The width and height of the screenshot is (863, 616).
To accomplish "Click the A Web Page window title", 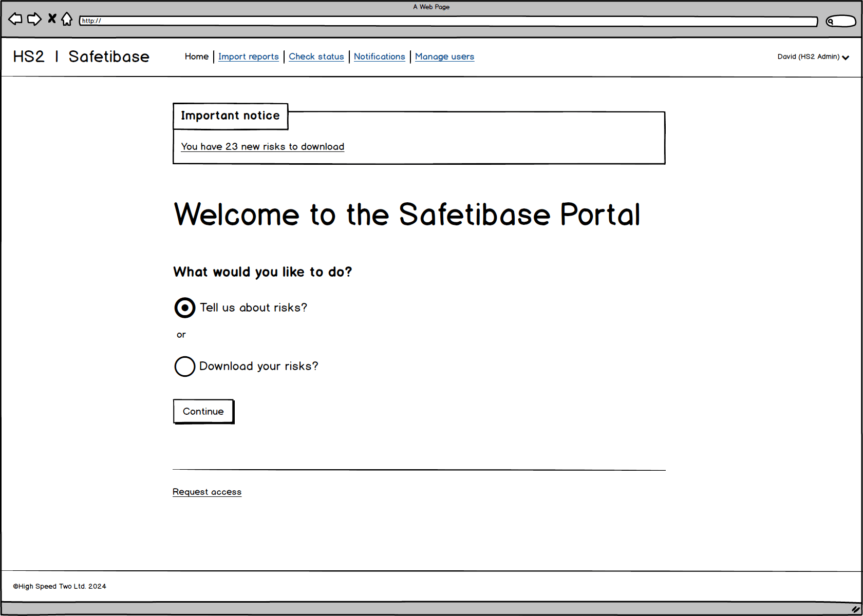I will coord(431,7).
